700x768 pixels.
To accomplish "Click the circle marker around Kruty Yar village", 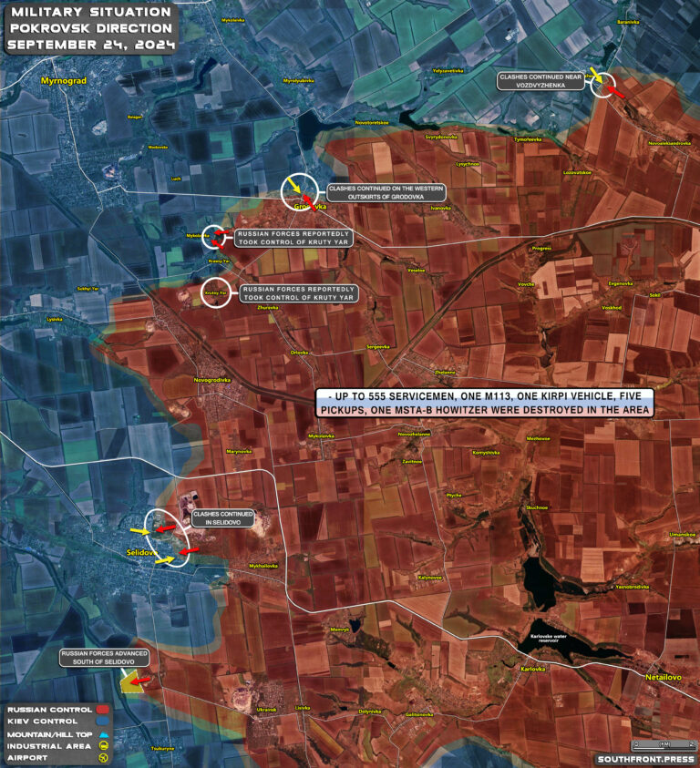I will coord(215,293).
